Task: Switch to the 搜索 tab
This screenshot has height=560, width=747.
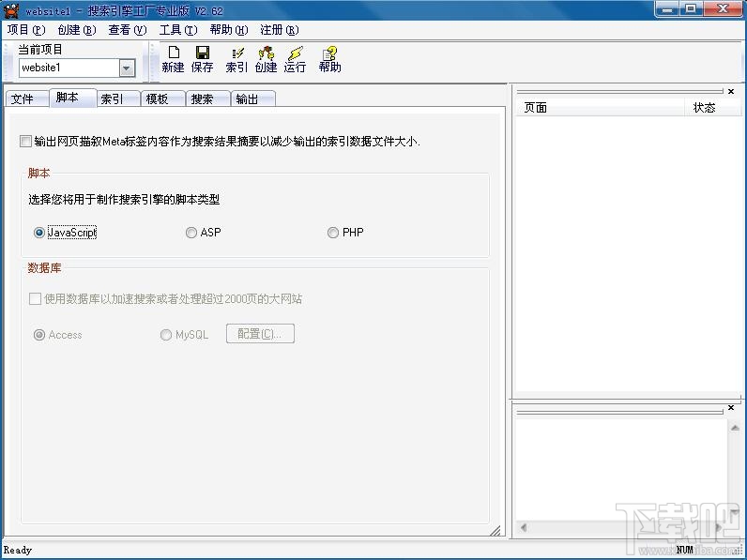Action: (207, 98)
